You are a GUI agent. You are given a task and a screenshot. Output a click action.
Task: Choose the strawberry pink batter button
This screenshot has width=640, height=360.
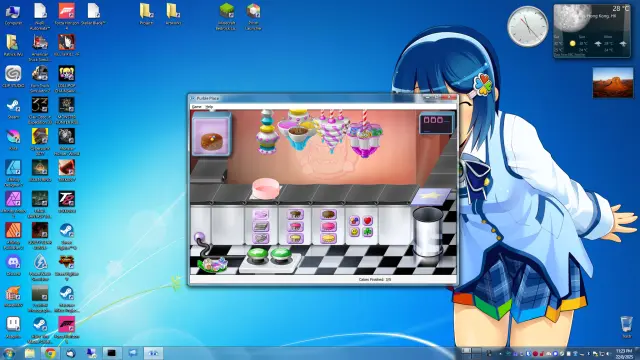point(295,227)
